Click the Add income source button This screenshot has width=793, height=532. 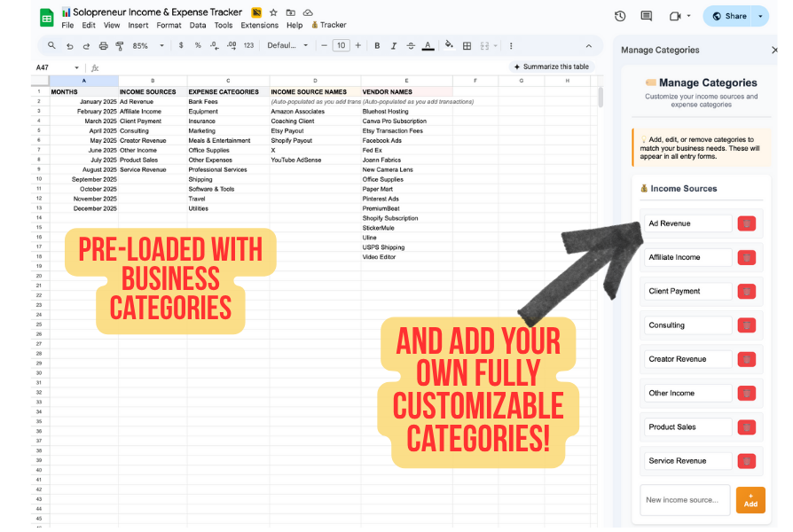pos(750,499)
